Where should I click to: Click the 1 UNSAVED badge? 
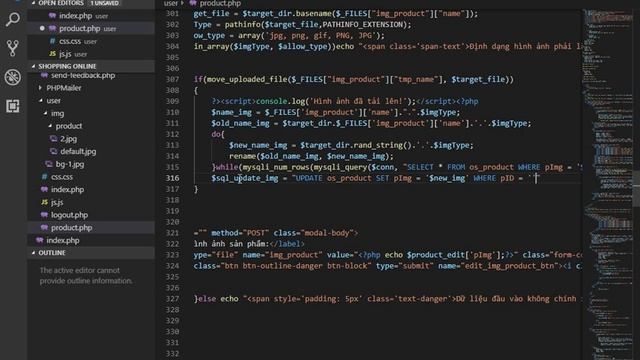coord(104,3)
